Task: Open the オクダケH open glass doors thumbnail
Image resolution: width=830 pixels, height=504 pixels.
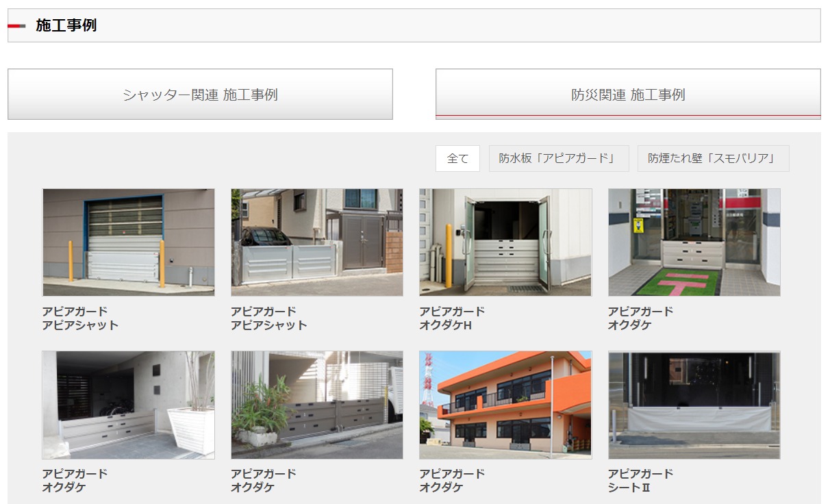Action: pos(505,242)
